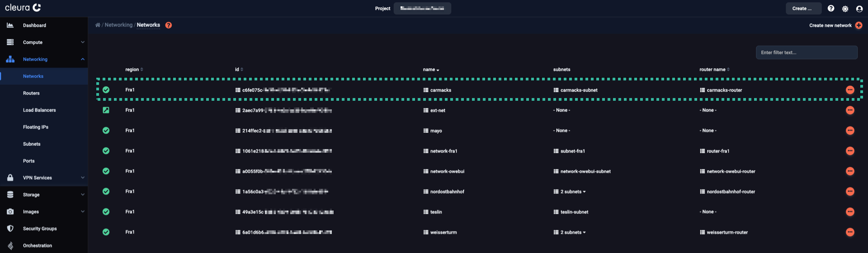Click the nordostbahnhof-router cell
Screen dimensions: 868x253
tap(727, 192)
